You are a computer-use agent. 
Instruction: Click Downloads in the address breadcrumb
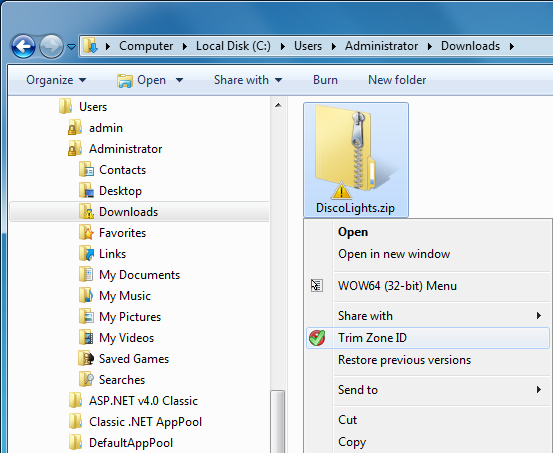(470, 46)
